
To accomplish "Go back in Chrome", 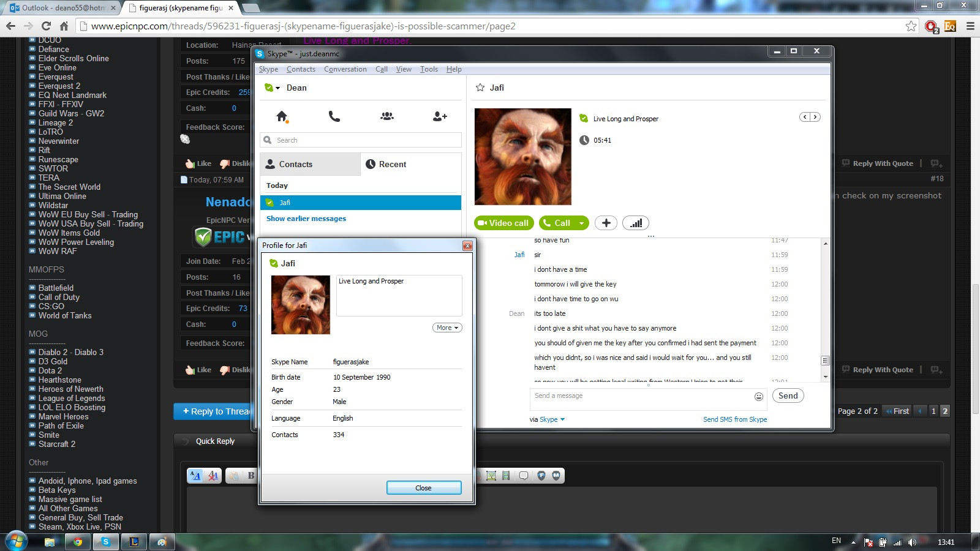I will click(x=10, y=26).
